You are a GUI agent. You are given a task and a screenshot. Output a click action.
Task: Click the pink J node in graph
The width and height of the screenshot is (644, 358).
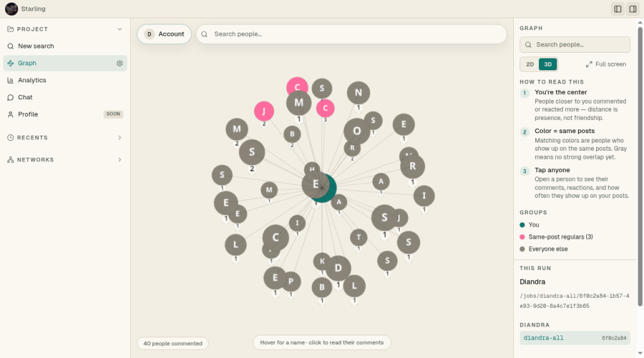pyautogui.click(x=264, y=111)
